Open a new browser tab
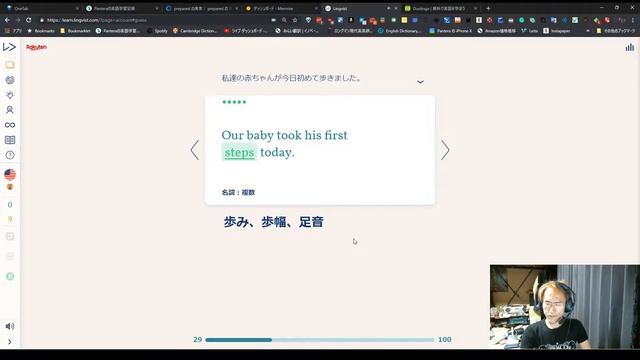The height and width of the screenshot is (360, 640). [x=488, y=8]
